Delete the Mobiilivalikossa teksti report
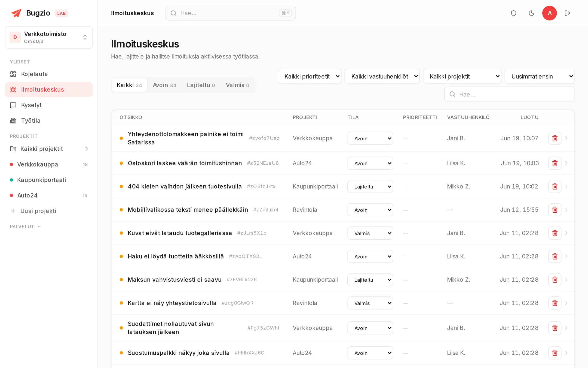This screenshot has width=588, height=368. click(x=555, y=210)
